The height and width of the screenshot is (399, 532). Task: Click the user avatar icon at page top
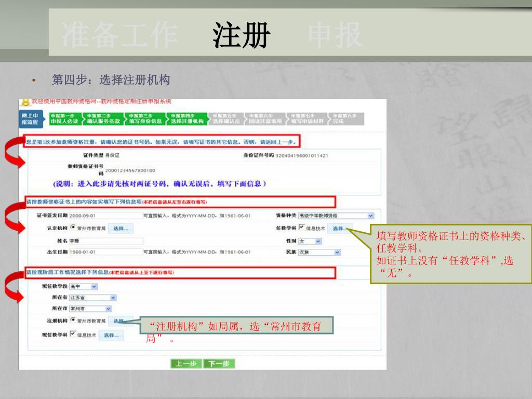pyautogui.click(x=25, y=102)
